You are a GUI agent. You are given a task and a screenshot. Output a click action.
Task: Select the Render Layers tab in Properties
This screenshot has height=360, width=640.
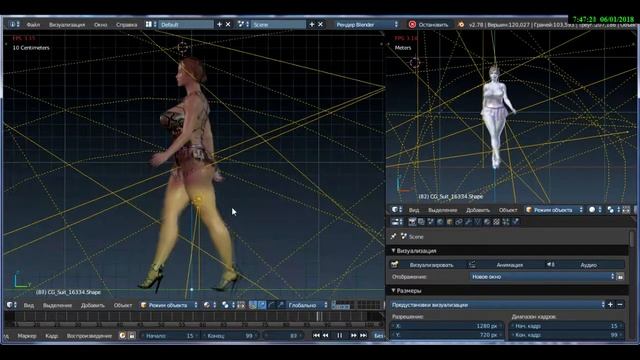click(421, 222)
